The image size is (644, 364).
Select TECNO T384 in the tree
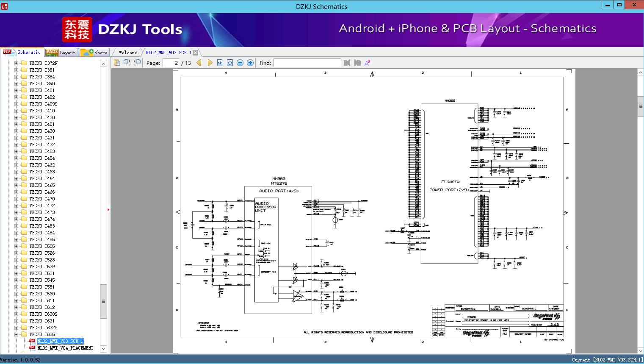[x=42, y=77]
